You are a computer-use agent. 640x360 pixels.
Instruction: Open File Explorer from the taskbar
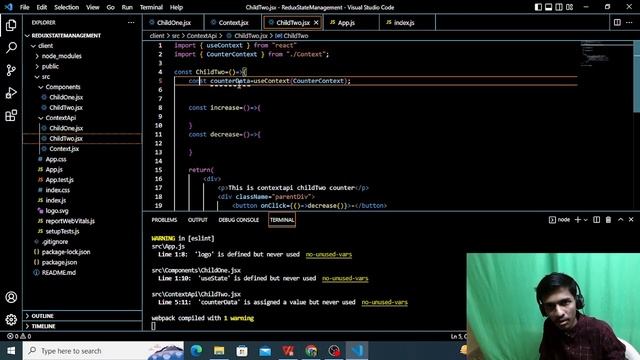219,351
